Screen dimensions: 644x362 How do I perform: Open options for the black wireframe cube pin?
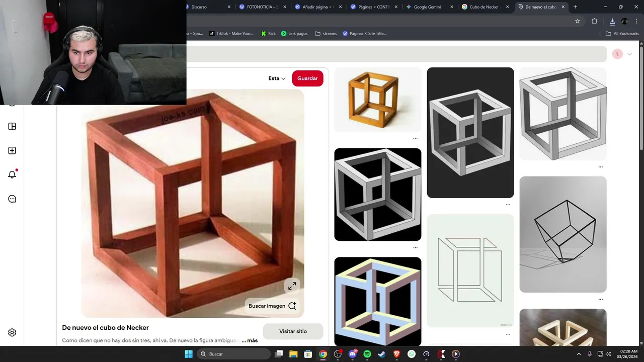point(600,299)
